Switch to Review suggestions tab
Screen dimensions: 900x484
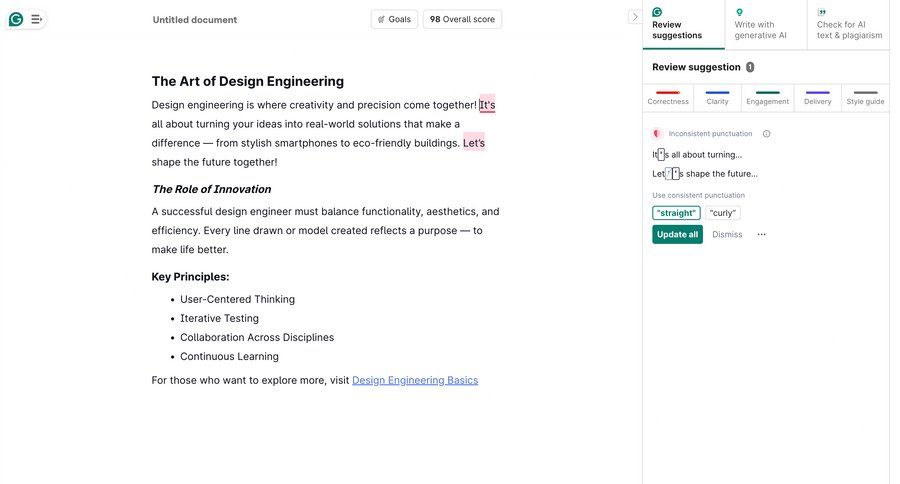tap(683, 24)
